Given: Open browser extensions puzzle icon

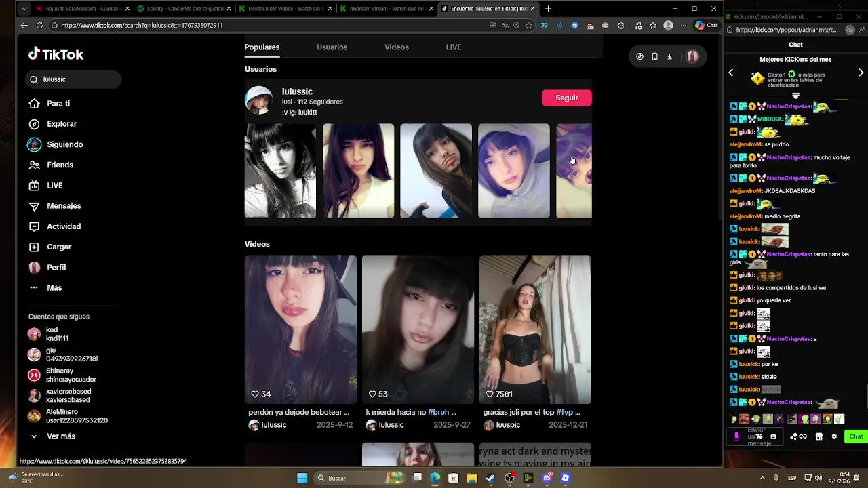Looking at the screenshot, I should (620, 25).
